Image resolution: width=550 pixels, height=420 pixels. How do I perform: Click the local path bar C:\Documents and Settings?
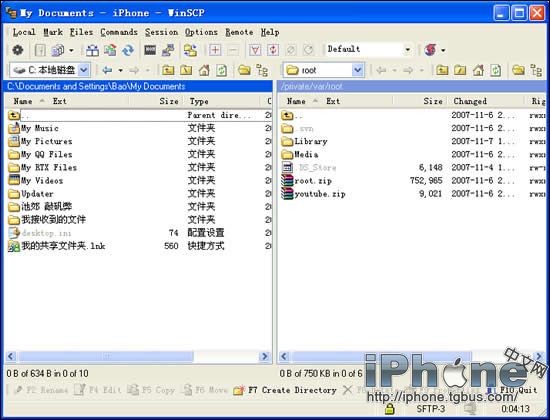coord(138,86)
